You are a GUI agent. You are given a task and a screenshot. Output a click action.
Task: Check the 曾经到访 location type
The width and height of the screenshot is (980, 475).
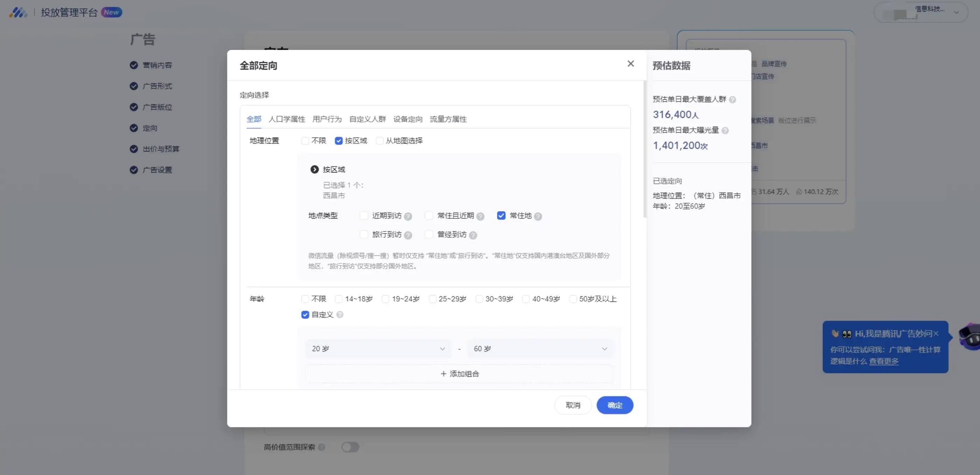point(429,234)
